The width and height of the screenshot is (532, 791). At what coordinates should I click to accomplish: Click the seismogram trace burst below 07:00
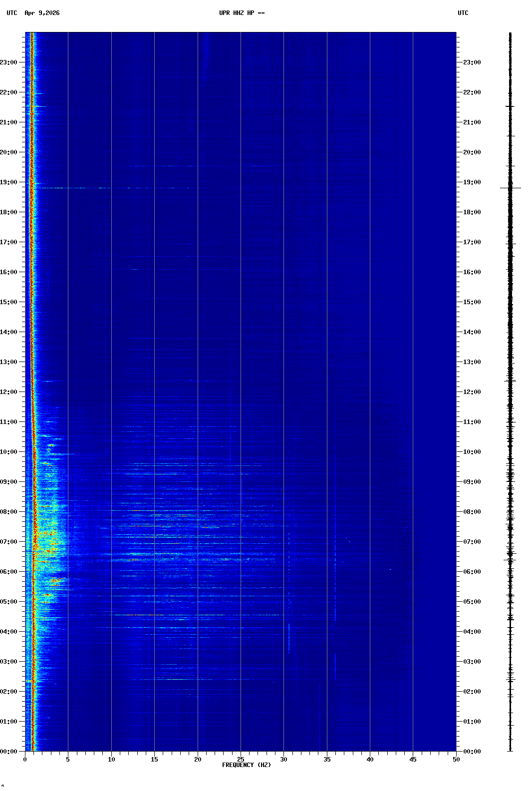coord(510,553)
